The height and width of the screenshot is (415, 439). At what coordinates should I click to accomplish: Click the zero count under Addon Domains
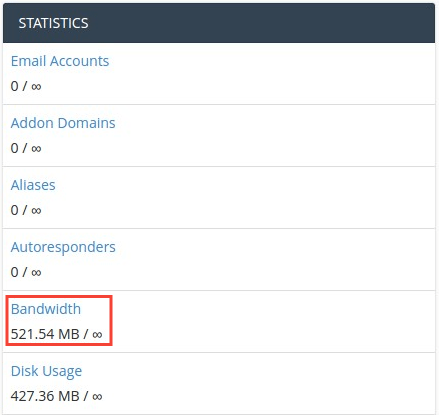tap(15, 148)
